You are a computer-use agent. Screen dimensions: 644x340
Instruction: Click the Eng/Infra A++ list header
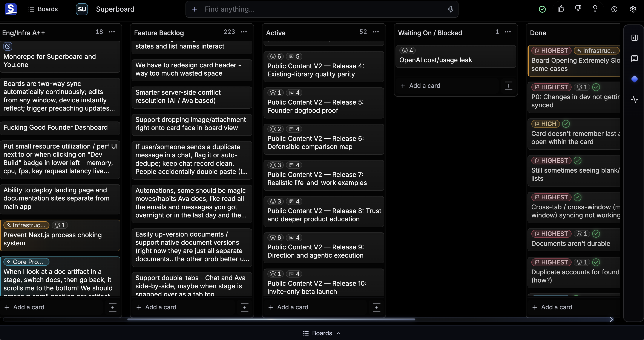pyautogui.click(x=23, y=33)
